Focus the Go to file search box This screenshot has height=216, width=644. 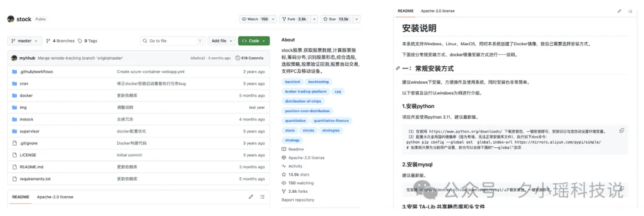coord(173,41)
